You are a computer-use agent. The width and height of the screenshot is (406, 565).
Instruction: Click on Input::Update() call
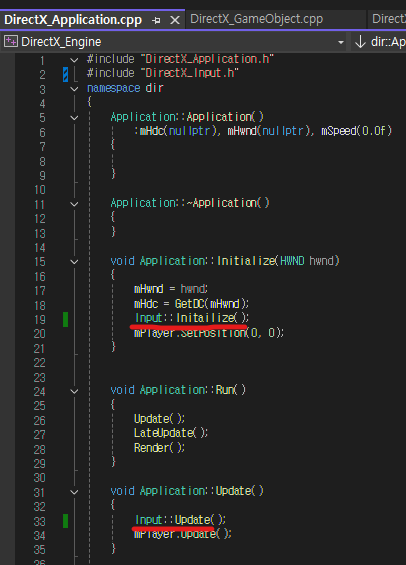pyautogui.click(x=180, y=520)
